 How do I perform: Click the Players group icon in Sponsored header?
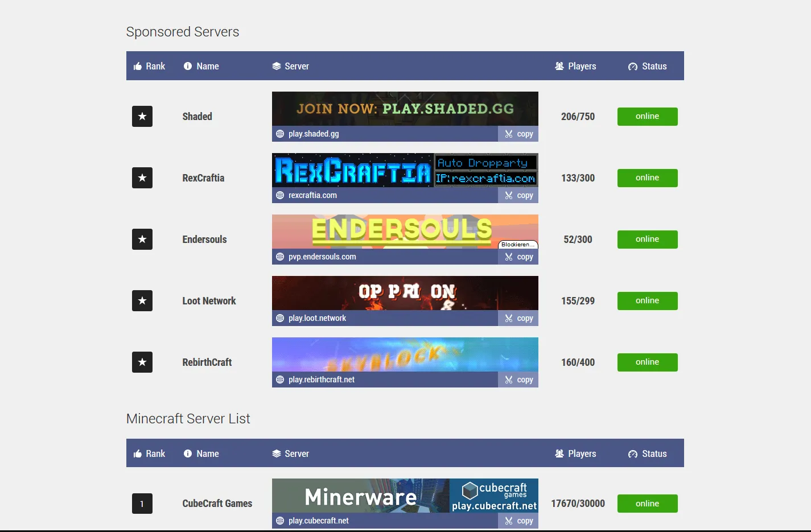(x=559, y=67)
